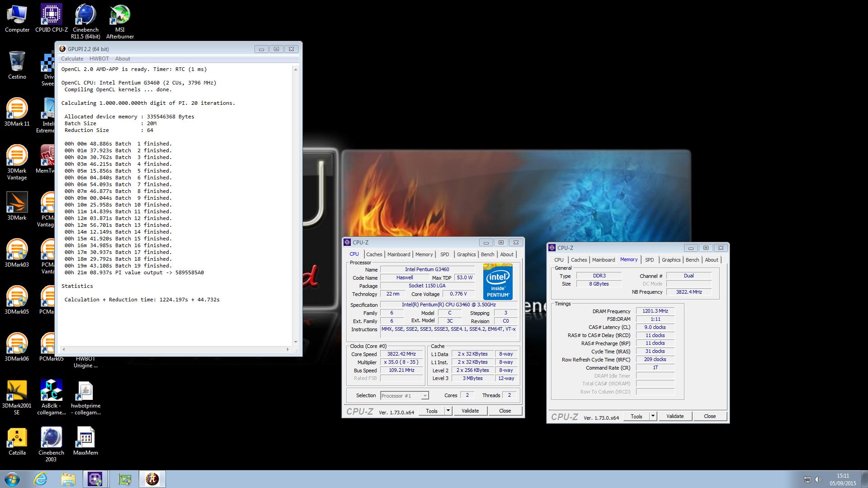The width and height of the screenshot is (868, 488).
Task: Click Validate button in left CPU-Z
Action: coord(470,411)
